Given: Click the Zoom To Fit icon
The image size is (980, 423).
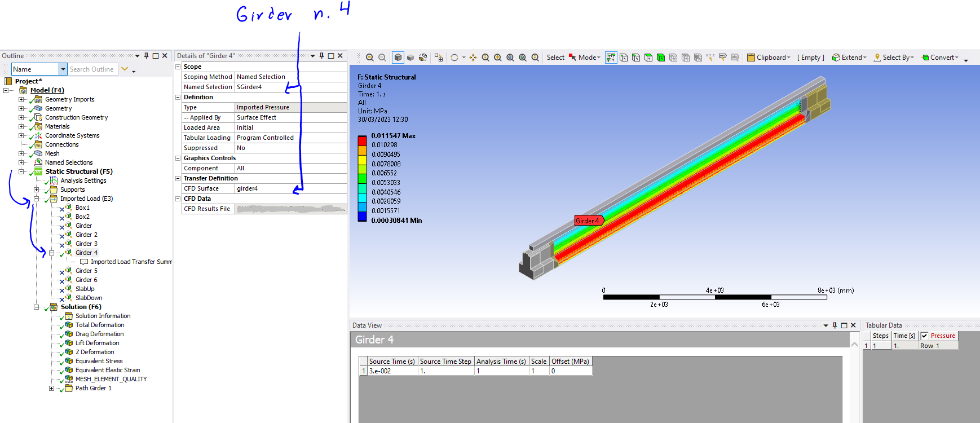Looking at the screenshot, I should point(510,58).
